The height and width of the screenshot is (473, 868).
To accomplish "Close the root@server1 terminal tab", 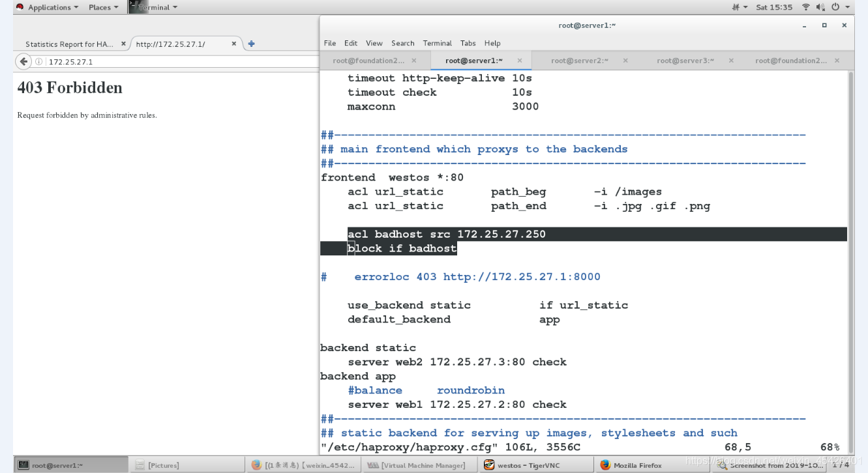I will click(x=520, y=61).
